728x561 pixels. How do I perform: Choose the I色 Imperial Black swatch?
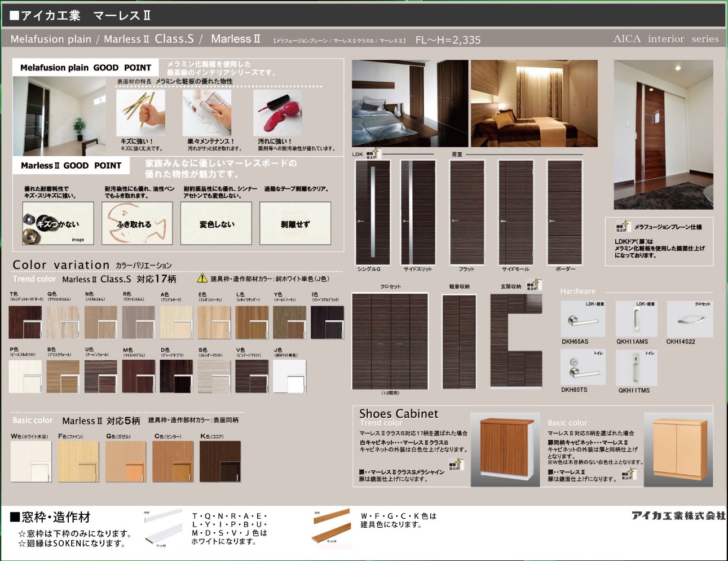coord(327,322)
